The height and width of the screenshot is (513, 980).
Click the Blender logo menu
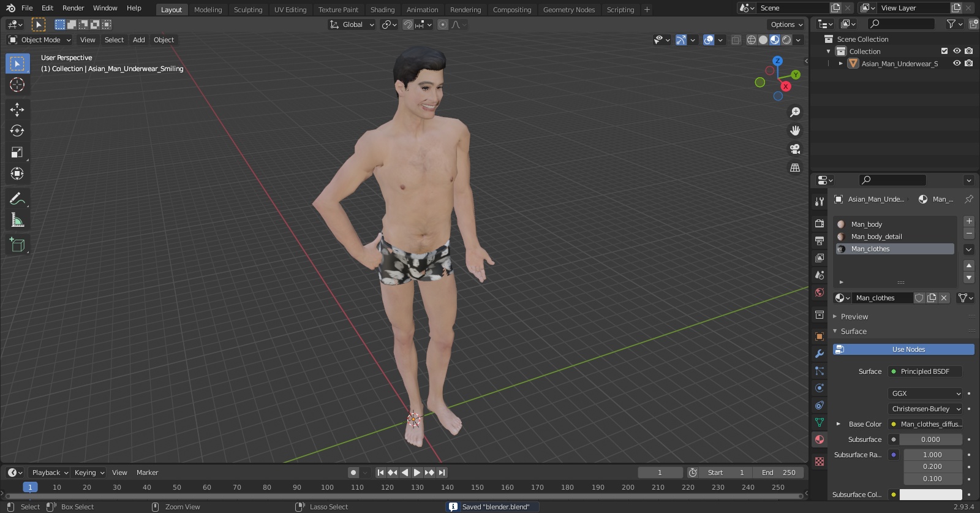click(x=10, y=8)
